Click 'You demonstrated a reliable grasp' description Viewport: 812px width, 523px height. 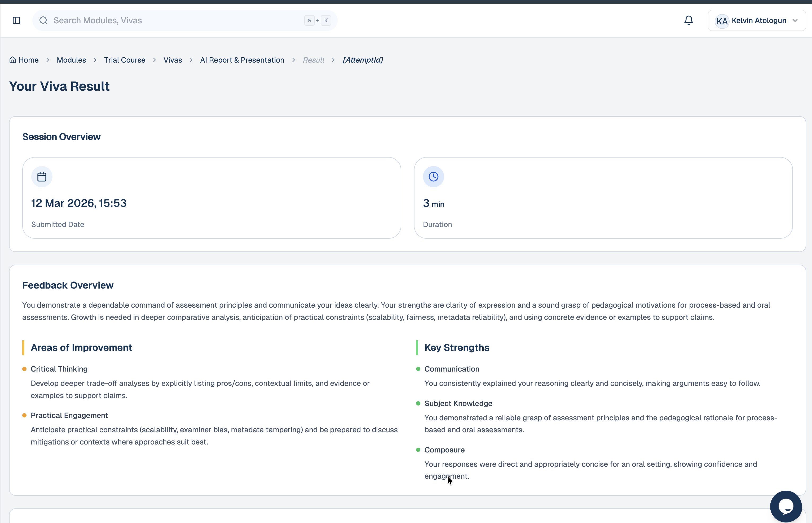[x=601, y=424]
